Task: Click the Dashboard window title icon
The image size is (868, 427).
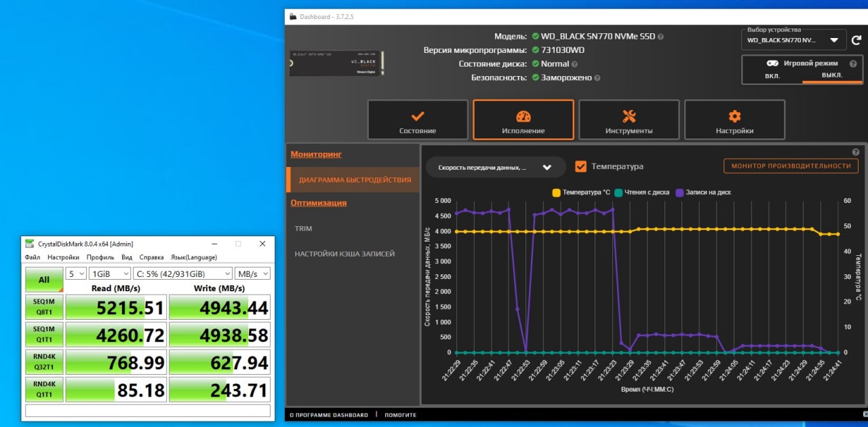Action: click(x=292, y=16)
